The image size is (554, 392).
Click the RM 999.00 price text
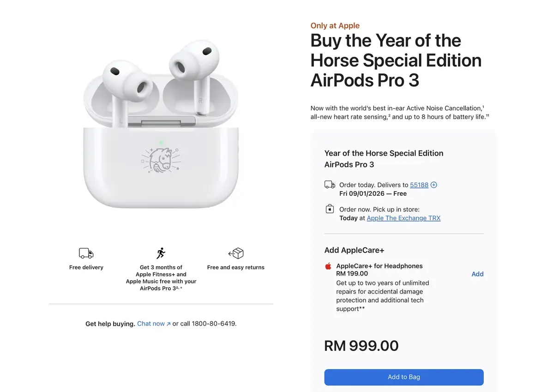(x=361, y=345)
